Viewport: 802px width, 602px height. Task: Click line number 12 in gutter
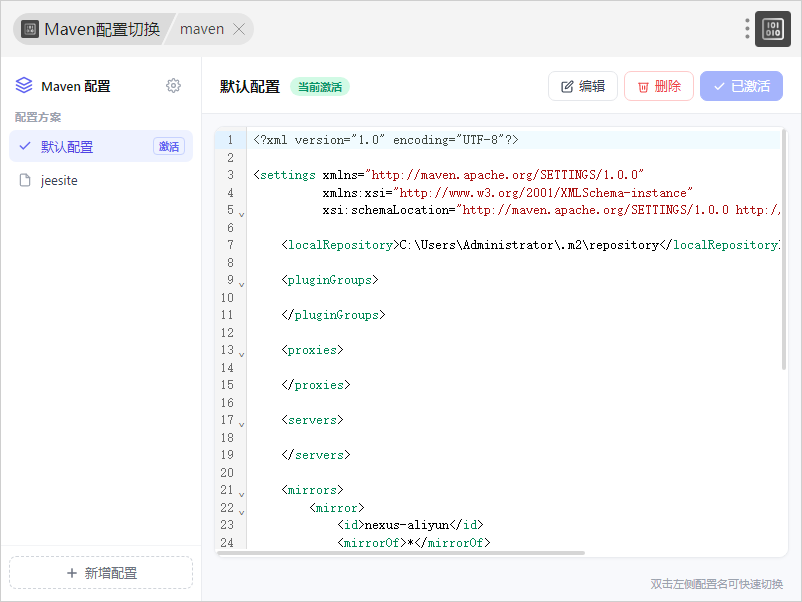[227, 332]
